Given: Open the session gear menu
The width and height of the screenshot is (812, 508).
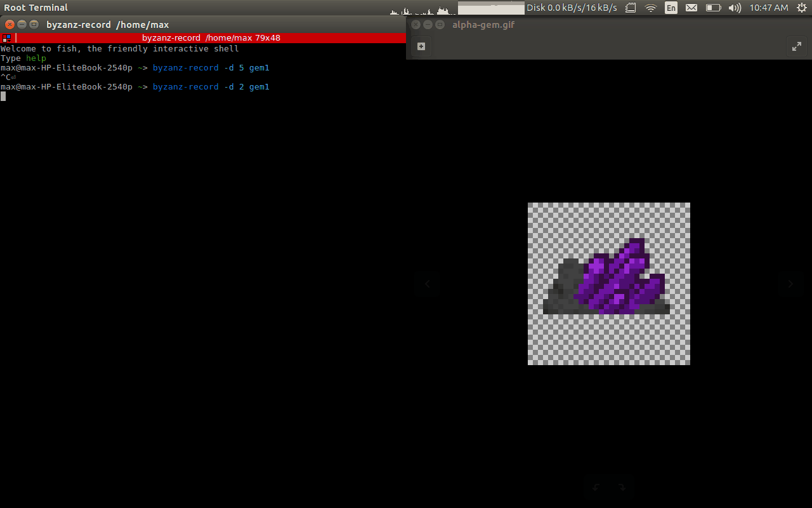Looking at the screenshot, I should (802, 8).
